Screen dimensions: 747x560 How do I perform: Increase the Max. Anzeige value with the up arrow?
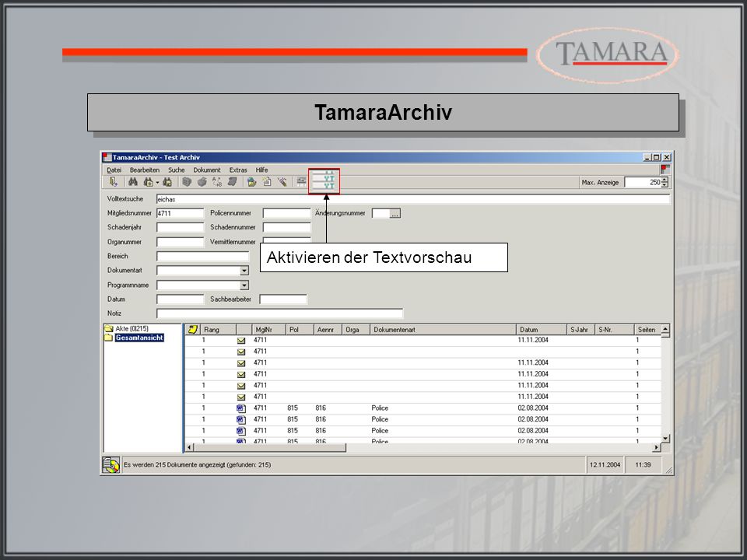click(665, 180)
